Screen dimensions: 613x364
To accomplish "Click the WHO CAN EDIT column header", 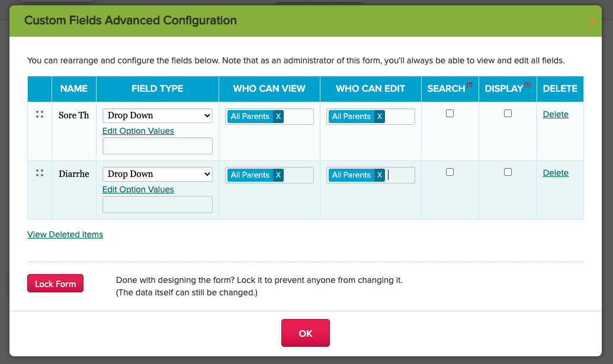I will [x=371, y=89].
